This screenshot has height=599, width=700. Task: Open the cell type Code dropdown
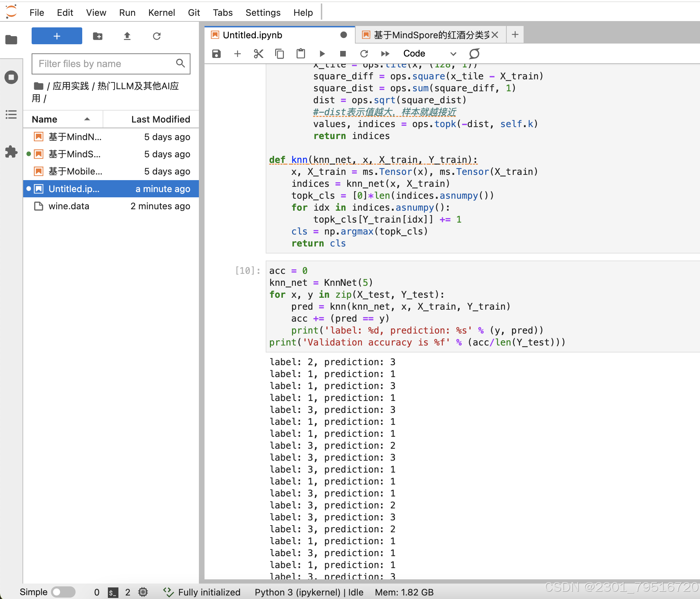point(429,54)
